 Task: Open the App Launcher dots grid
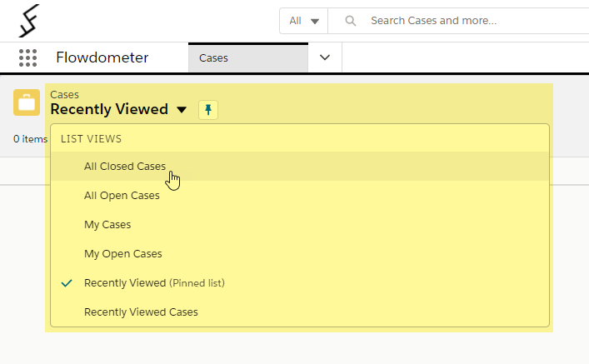click(x=27, y=57)
